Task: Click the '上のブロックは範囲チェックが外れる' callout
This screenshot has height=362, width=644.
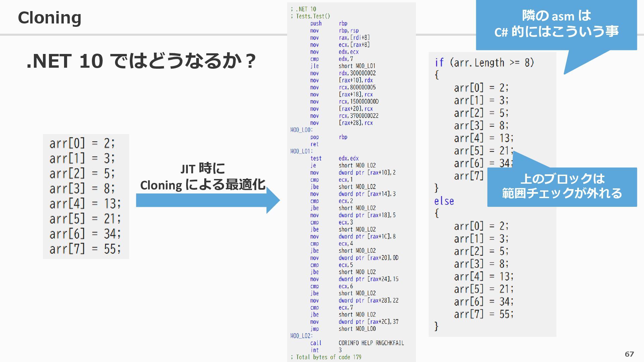Action: pos(562,186)
